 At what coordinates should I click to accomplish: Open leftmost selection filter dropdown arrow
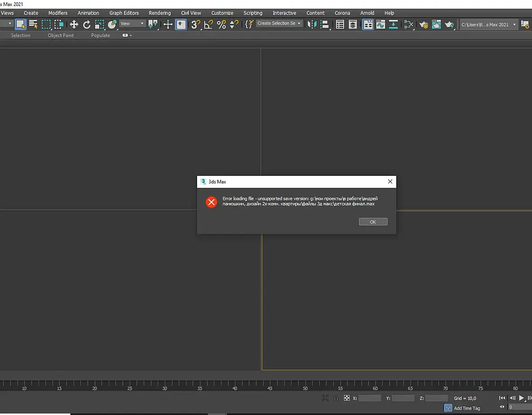pos(10,23)
